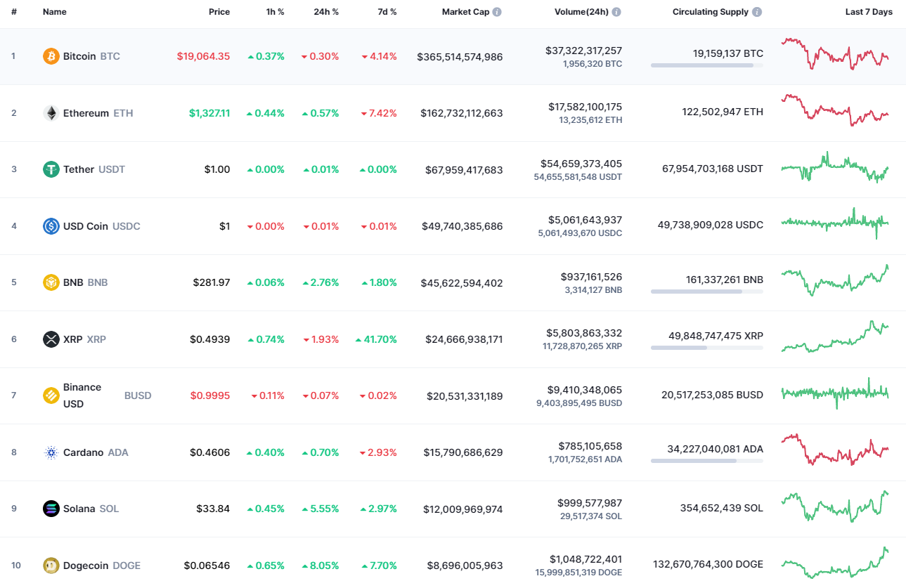Screen dimensions: 906x588
Task: Click Ethereum price $1,327.11
Action: [x=209, y=113]
